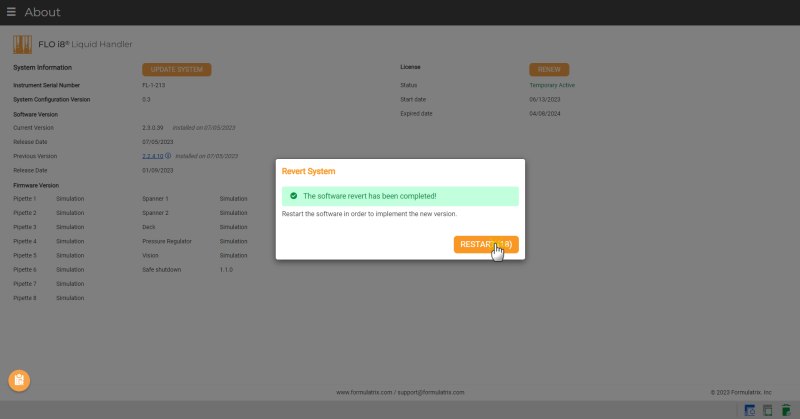Click the blue status icon in bottom bar
This screenshot has width=800, height=419.
[749, 410]
